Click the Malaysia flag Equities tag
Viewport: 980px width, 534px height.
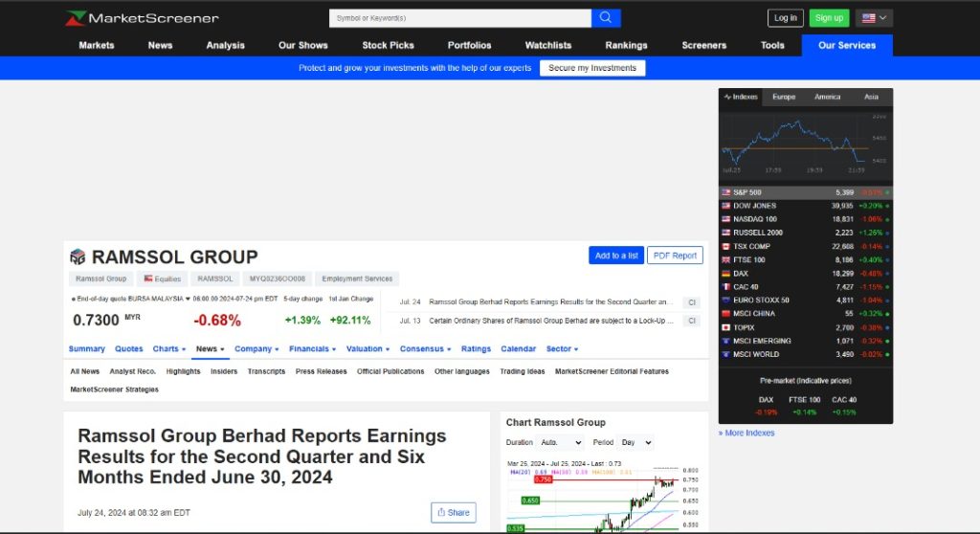click(161, 278)
